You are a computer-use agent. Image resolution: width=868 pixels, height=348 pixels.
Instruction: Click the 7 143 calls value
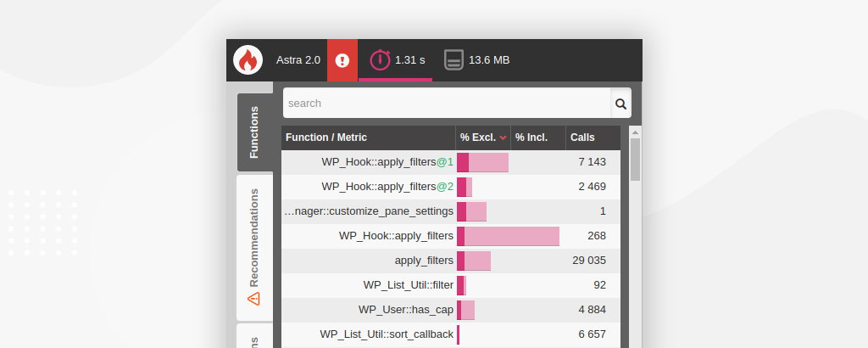[x=592, y=162]
